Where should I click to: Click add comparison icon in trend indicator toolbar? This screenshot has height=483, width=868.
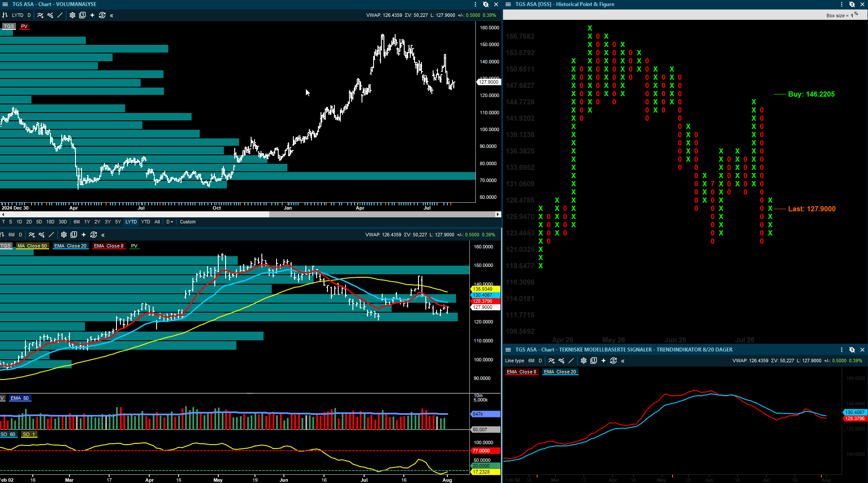point(561,361)
